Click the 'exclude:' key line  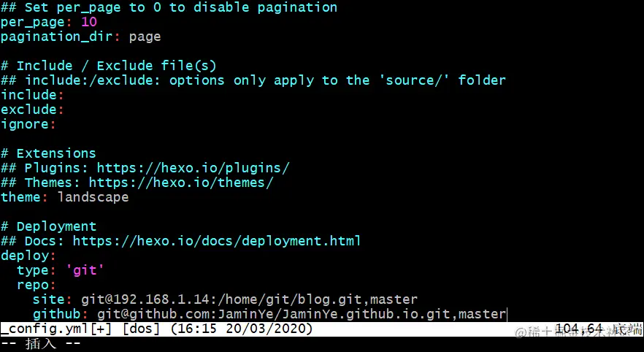click(x=32, y=110)
